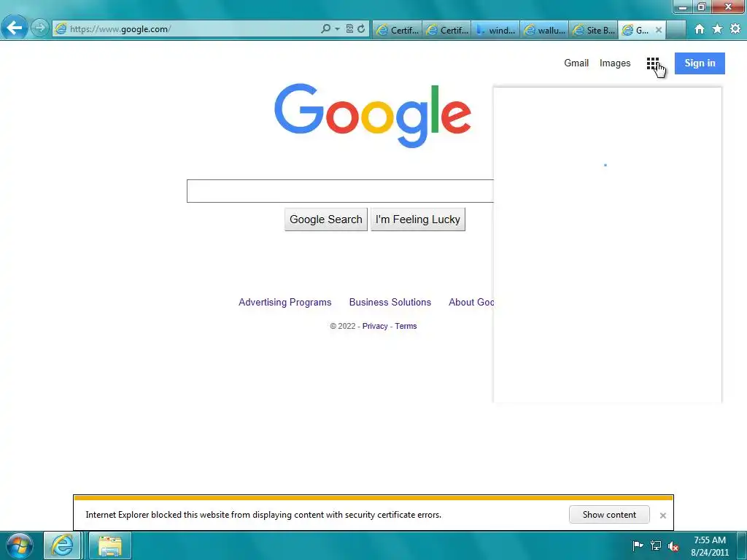Click the site icon in address bar
This screenshot has width=747, height=560.
pos(61,28)
